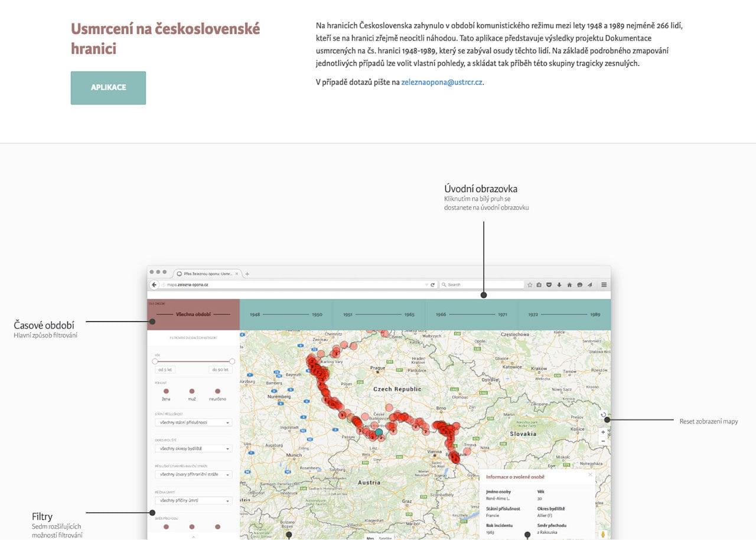Select the teal highlighted marker on the map

(379, 432)
